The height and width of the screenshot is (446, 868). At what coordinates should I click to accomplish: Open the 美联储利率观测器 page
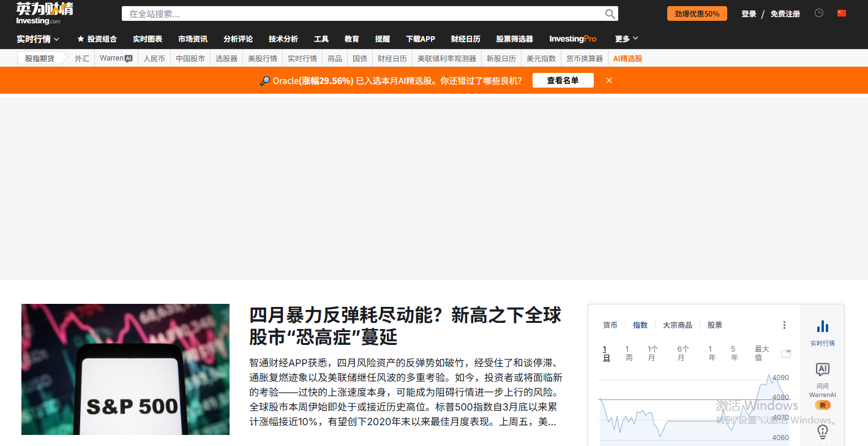(448, 58)
